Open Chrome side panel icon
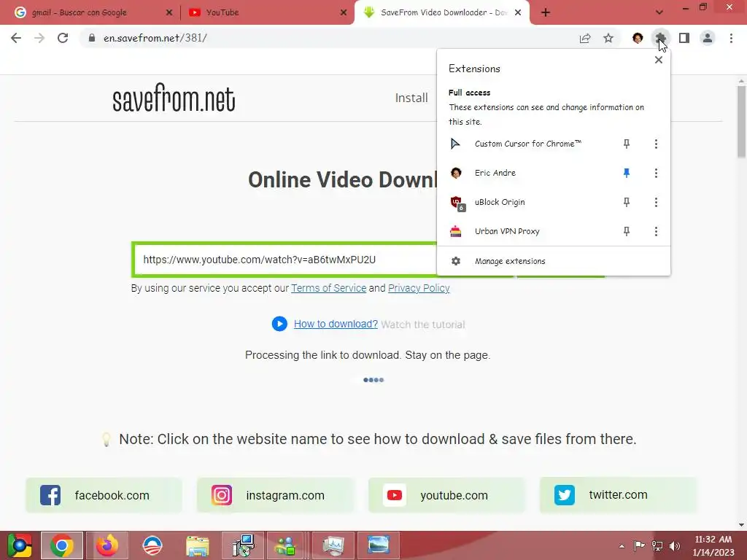 click(684, 38)
